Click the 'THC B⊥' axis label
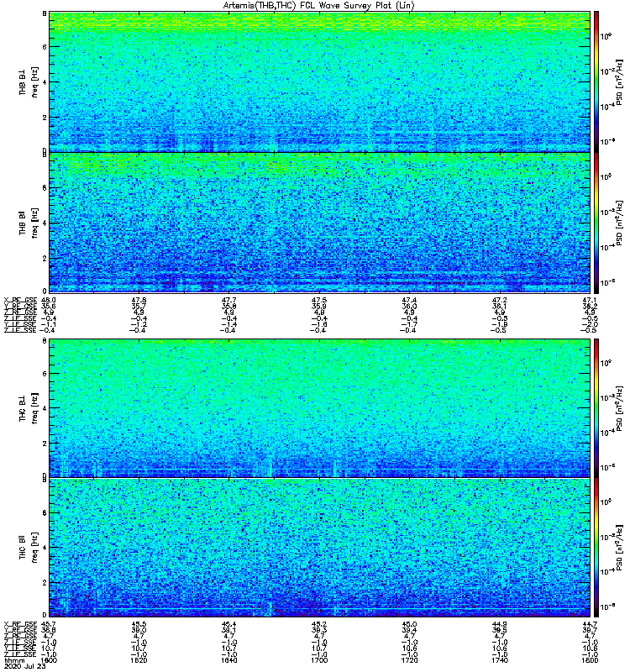 point(23,408)
